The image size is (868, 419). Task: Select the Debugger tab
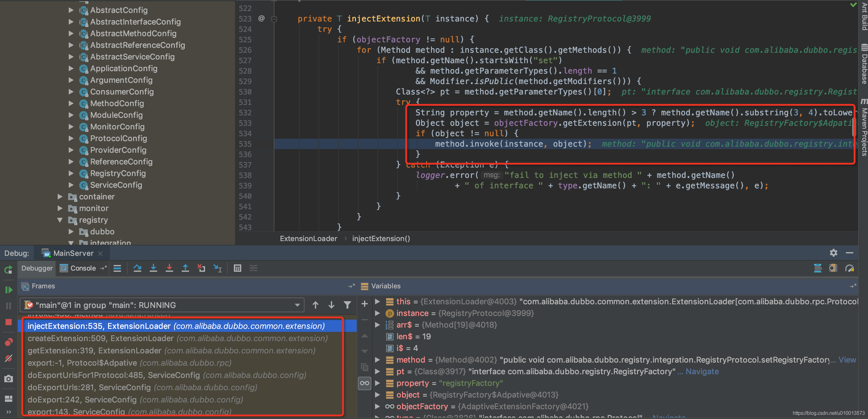tap(37, 268)
